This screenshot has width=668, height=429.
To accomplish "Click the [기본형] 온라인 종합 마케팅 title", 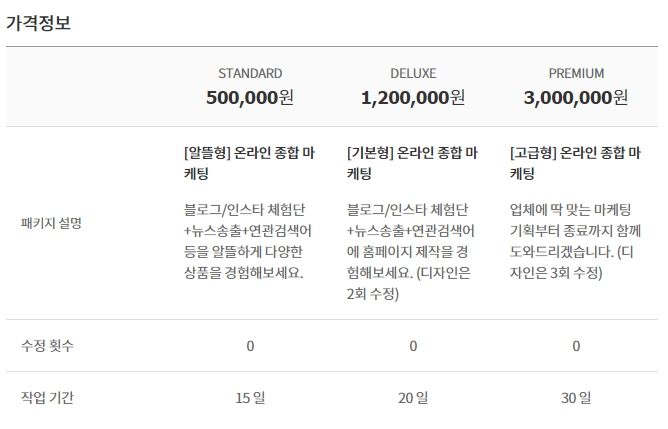I will [412, 163].
